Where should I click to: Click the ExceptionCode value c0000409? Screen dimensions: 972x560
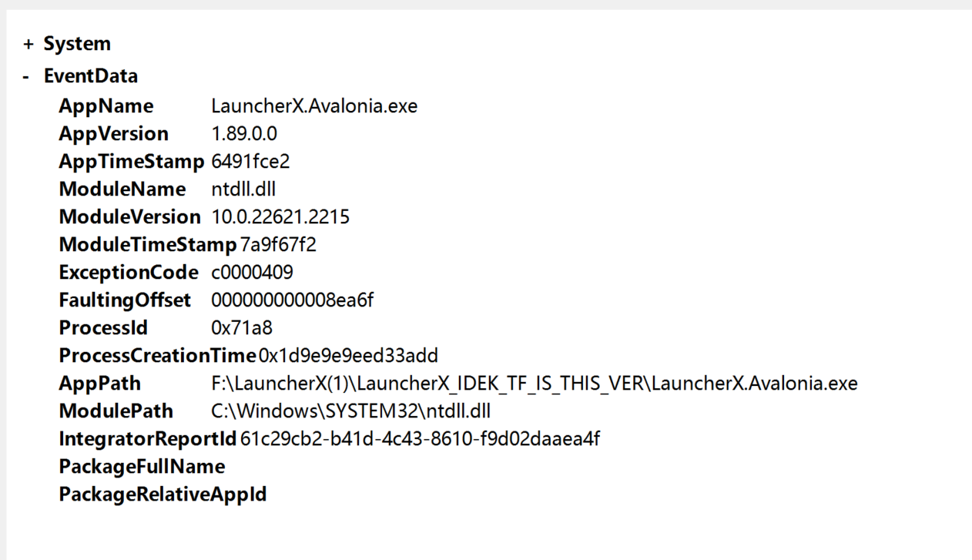point(251,272)
